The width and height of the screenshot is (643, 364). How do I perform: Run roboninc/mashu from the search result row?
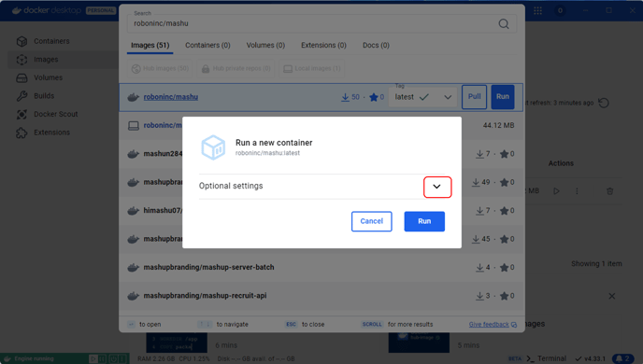click(x=503, y=97)
